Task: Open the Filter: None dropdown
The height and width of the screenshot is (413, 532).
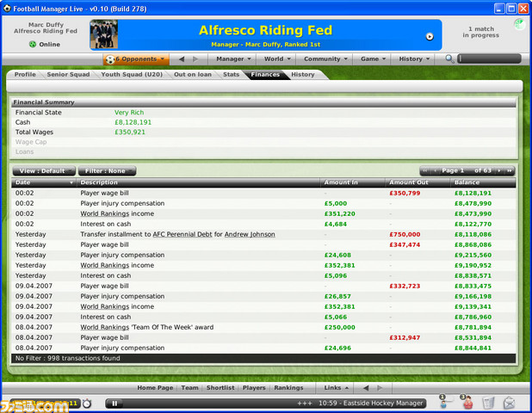Action: pyautogui.click(x=108, y=171)
